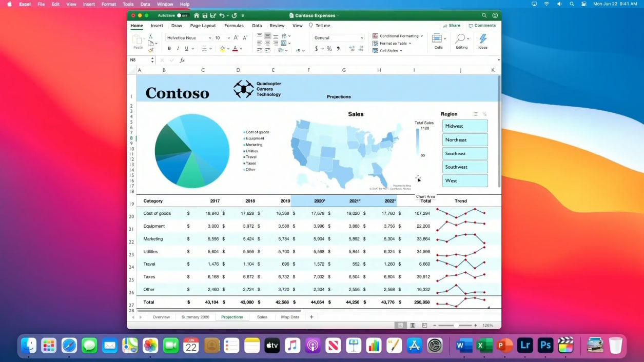644x362 pixels.
Task: Toggle multi-select in Region slicer
Action: 475,114
